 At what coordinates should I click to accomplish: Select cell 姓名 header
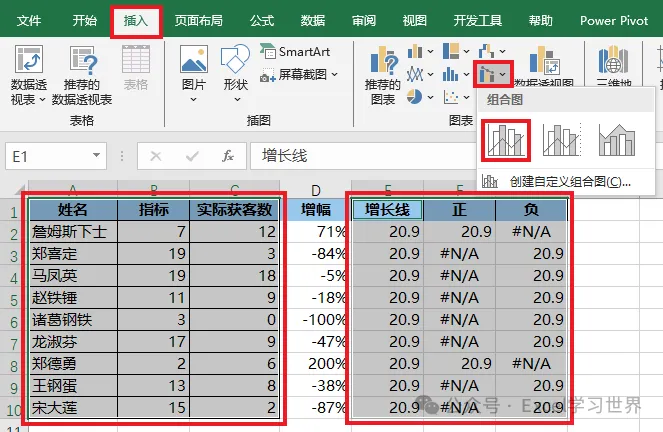73,210
